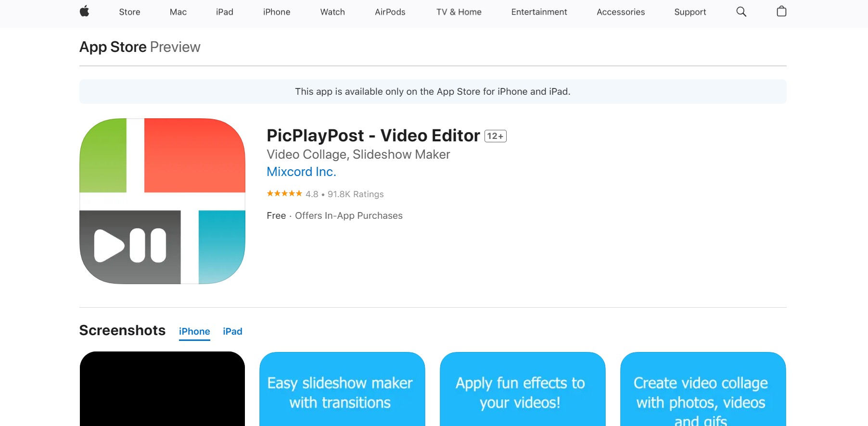The height and width of the screenshot is (426, 868).
Task: Switch to iPhone screenshots tab
Action: 194,331
